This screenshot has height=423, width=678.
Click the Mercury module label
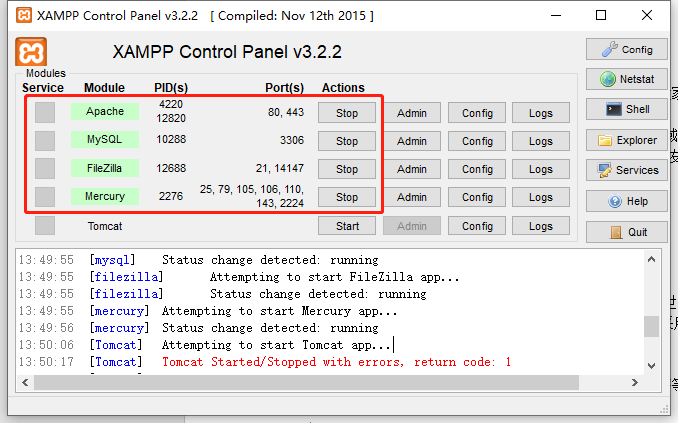pyautogui.click(x=105, y=196)
